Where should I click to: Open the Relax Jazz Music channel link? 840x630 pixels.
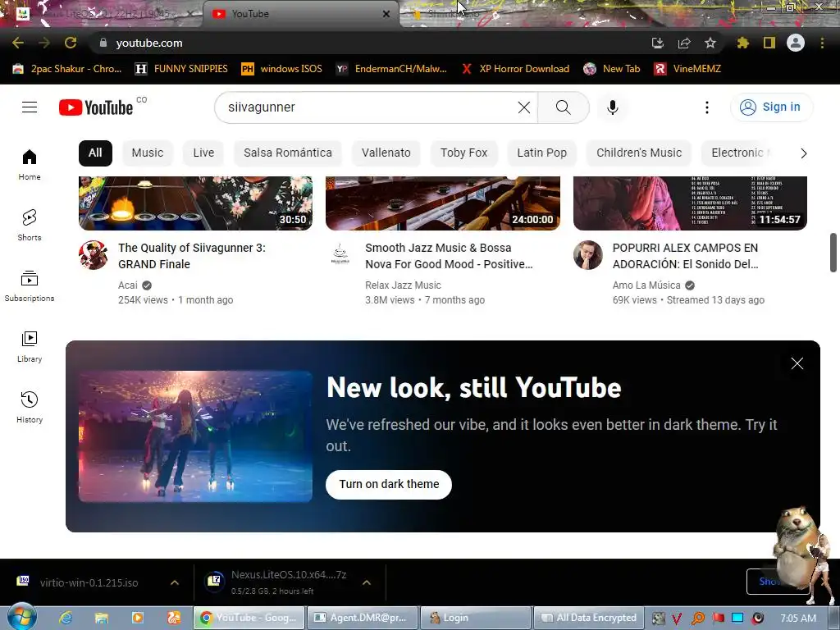(403, 285)
